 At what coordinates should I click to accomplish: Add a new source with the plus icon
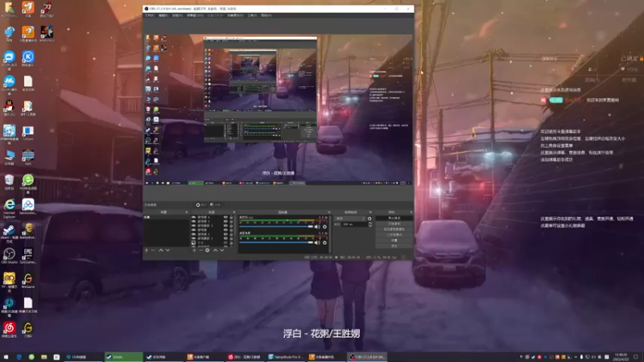click(x=194, y=250)
